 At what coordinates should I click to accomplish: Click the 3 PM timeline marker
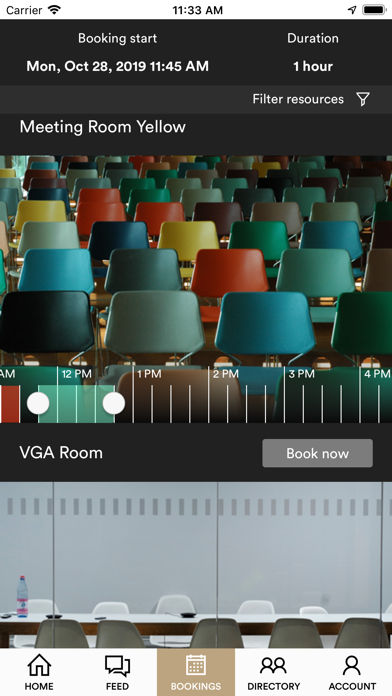click(301, 374)
